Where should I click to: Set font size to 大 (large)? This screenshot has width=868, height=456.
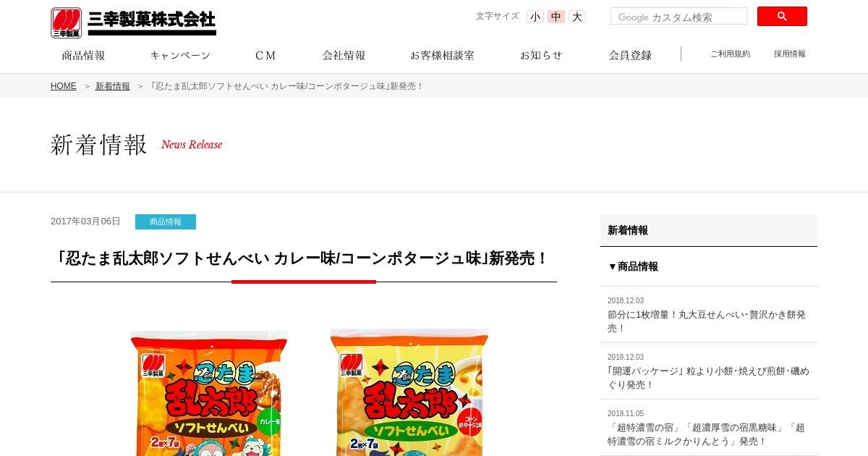577,17
